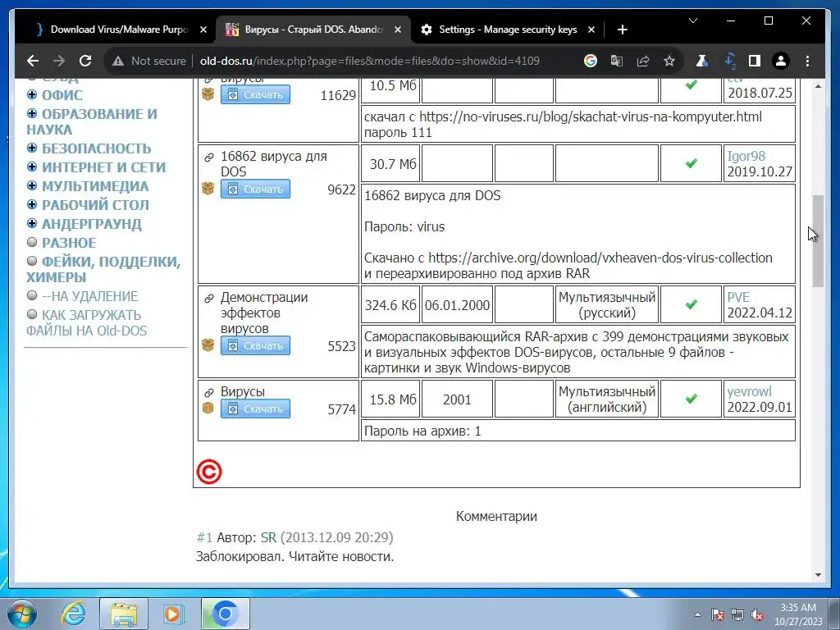Viewport: 840px width, 630px height.
Task: Expand the БЕЗОПАСНОСТЬ category
Action: [x=32, y=148]
